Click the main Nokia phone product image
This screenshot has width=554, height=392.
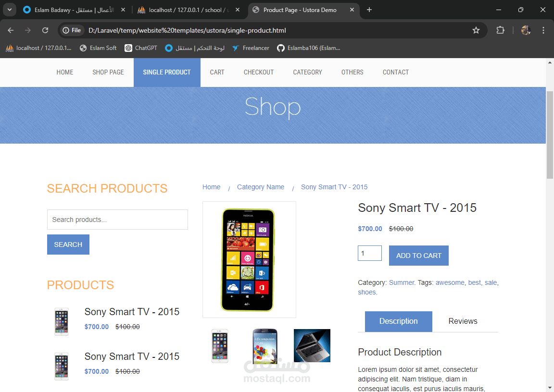(249, 260)
